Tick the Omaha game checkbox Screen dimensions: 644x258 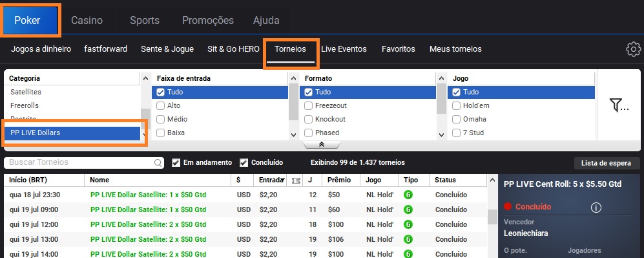456,119
